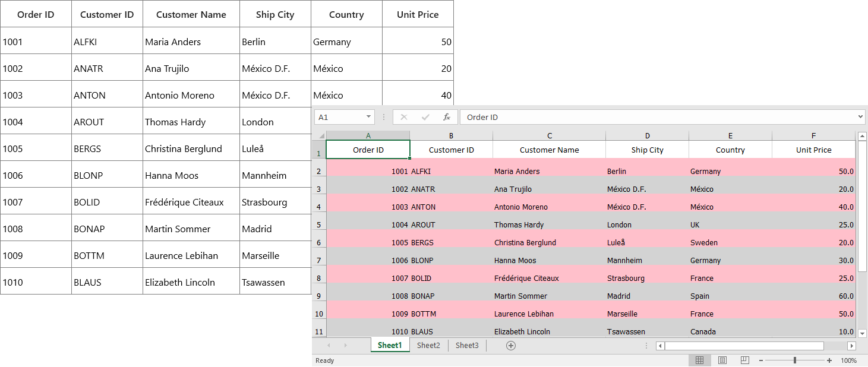
Task: Select spreadsheet cell Mannheim
Action: pyautogui.click(x=648, y=257)
